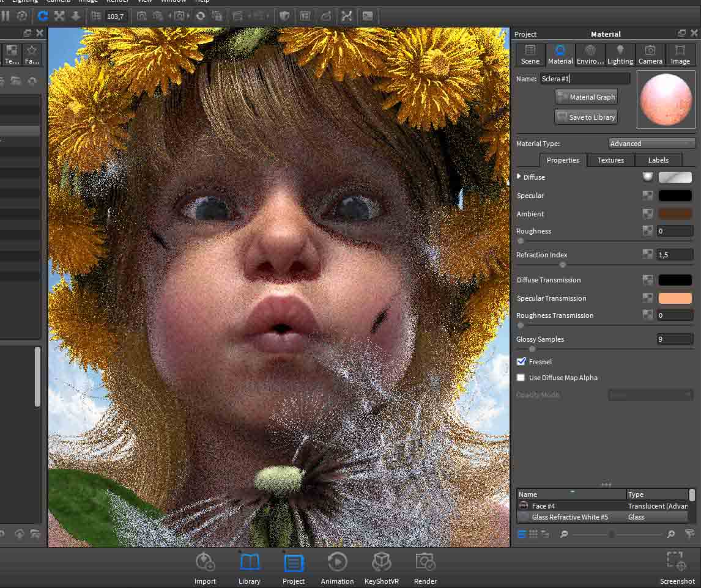Switch to the Lighting tab
Viewport: 701px width, 588px height.
tap(620, 54)
